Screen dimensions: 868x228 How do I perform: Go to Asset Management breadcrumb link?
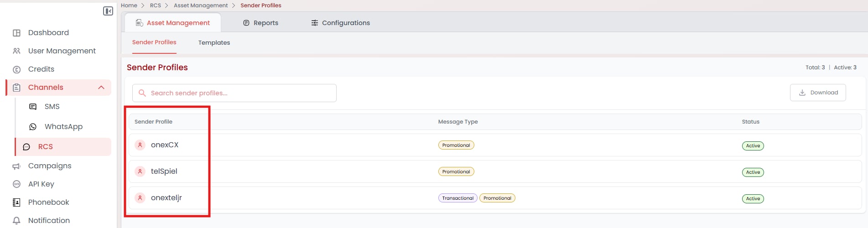(x=201, y=5)
